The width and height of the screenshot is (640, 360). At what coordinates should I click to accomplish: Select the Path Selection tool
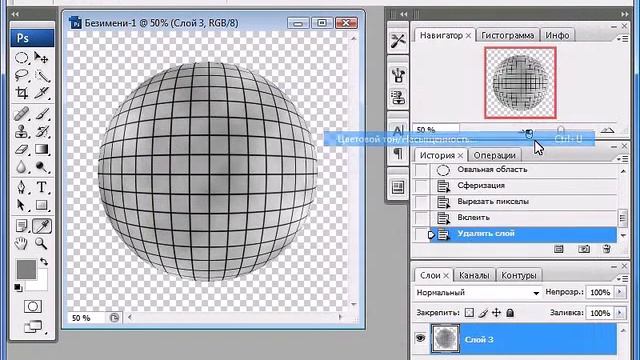tap(22, 205)
